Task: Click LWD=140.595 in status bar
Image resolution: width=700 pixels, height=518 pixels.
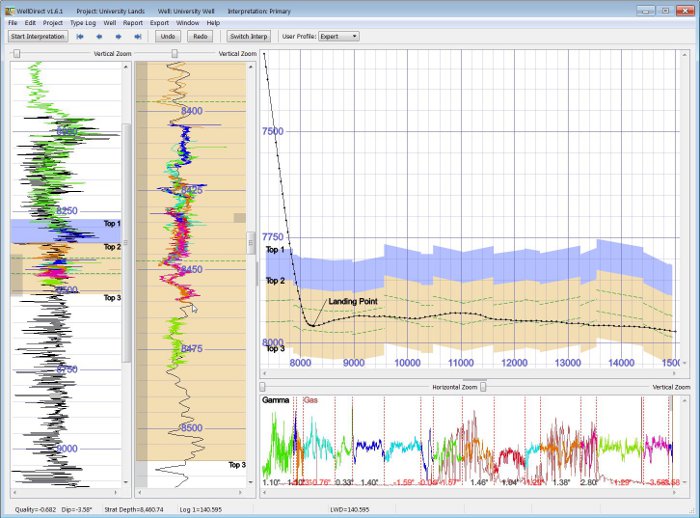Action: (348, 510)
